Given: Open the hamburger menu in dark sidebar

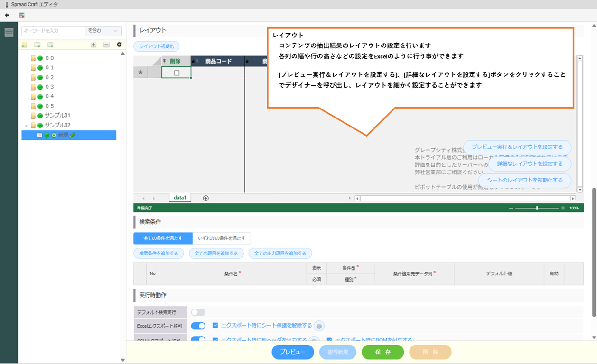Looking at the screenshot, I should [x=9, y=32].
